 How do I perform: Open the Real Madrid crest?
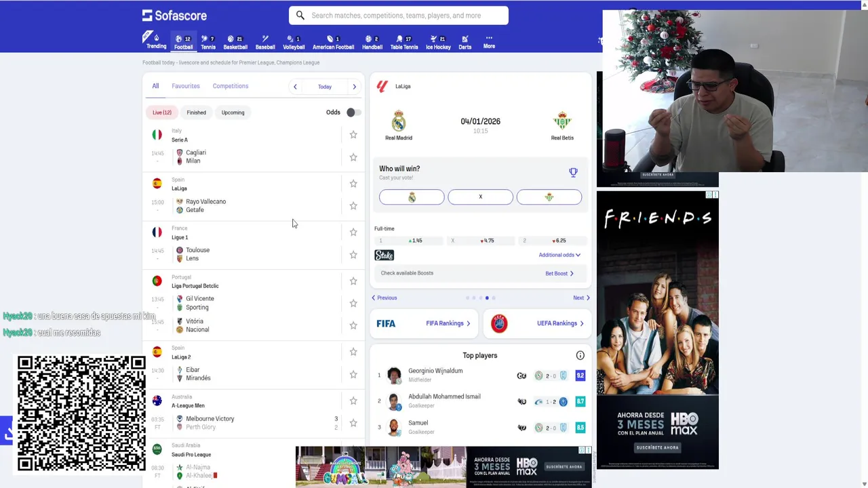pos(399,122)
